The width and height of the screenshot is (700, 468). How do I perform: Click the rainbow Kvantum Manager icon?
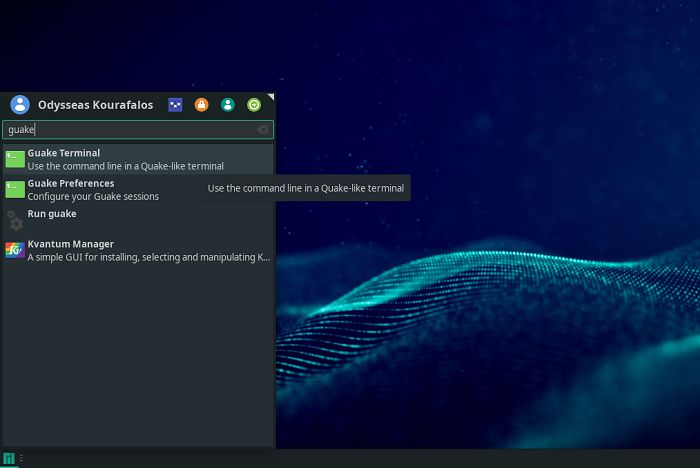(x=15, y=250)
